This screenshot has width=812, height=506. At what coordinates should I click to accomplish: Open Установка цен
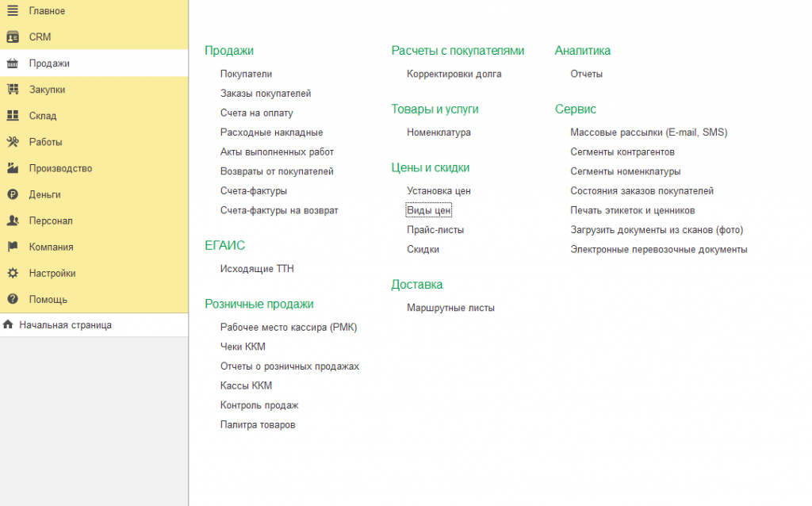(439, 191)
